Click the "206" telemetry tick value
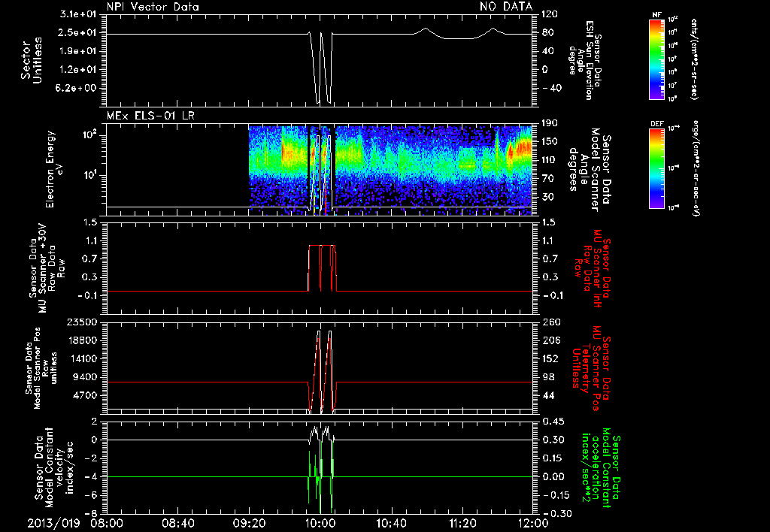The height and width of the screenshot is (532, 770). (551, 340)
